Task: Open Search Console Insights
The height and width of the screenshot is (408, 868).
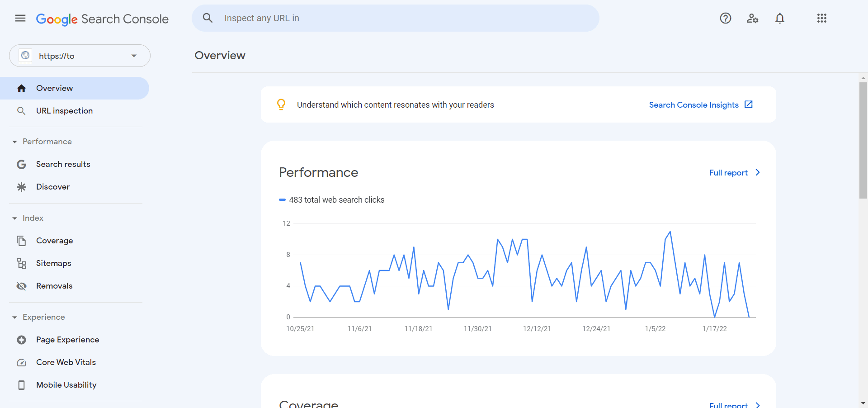Action: tap(694, 104)
